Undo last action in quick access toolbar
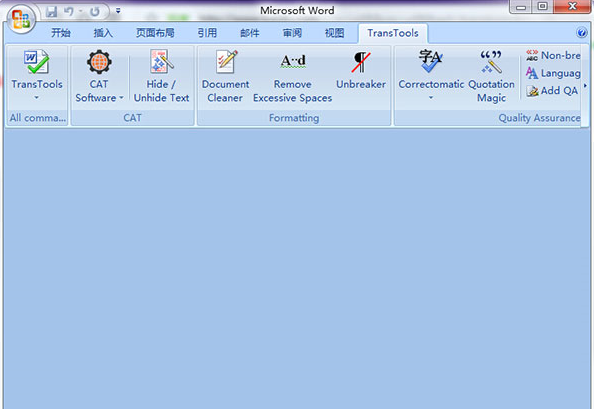594x409 pixels. [69, 12]
